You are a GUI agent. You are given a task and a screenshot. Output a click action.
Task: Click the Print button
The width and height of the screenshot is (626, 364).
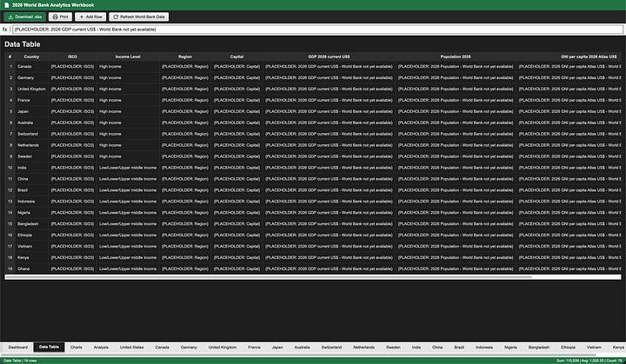click(60, 17)
